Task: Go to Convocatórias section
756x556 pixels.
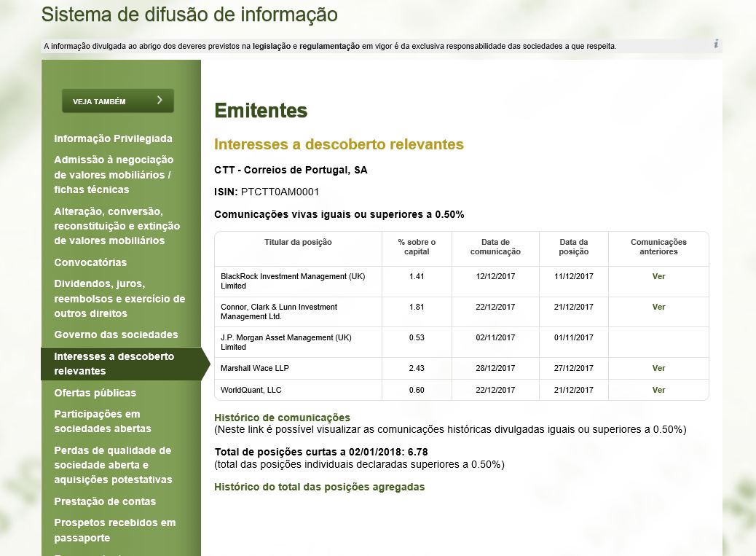Action: point(90,262)
